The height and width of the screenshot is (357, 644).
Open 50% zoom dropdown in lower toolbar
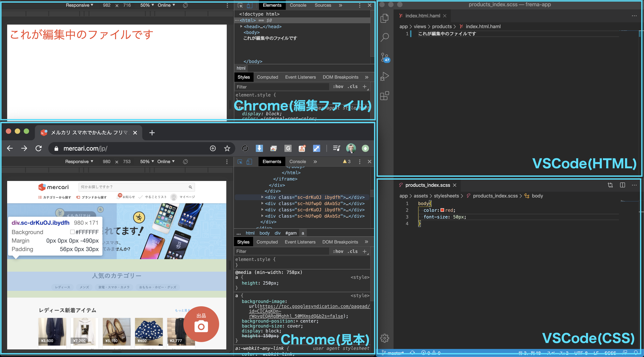147,162
